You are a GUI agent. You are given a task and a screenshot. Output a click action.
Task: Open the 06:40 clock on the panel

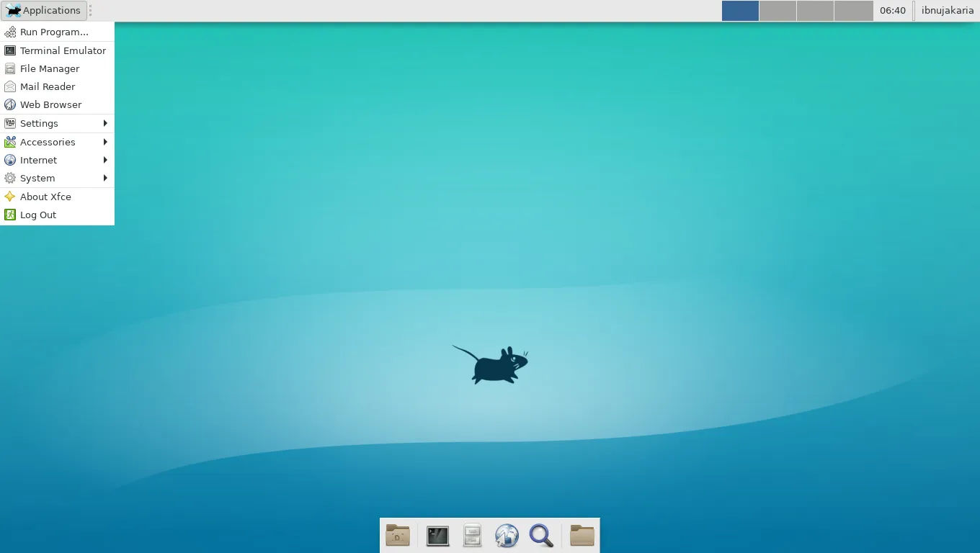coord(893,10)
